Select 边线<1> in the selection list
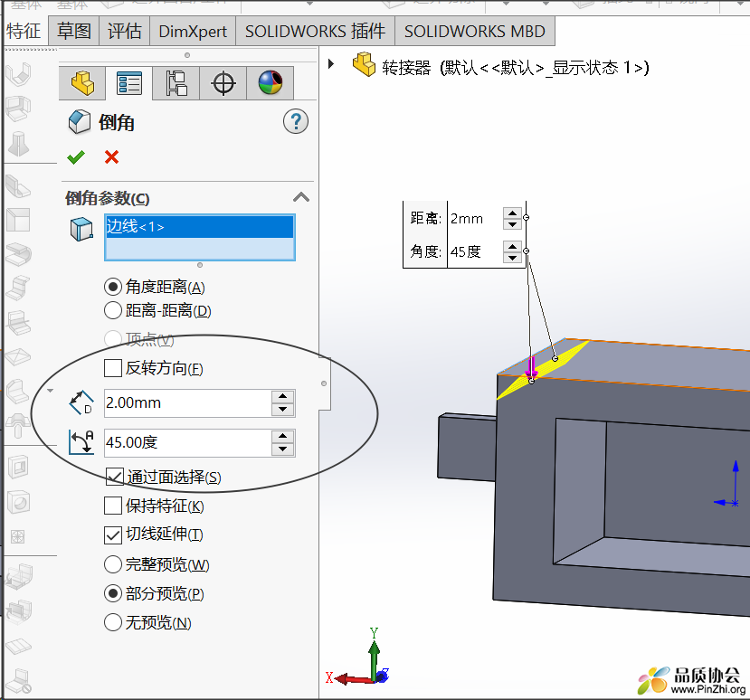The width and height of the screenshot is (750, 700). pos(199,226)
